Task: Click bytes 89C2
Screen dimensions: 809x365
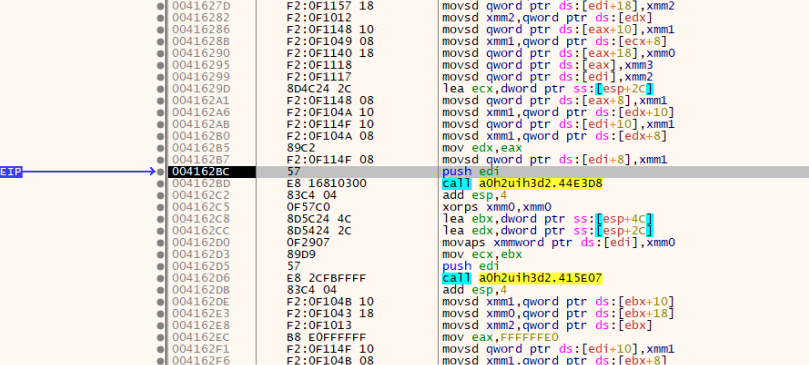Action: click(301, 148)
